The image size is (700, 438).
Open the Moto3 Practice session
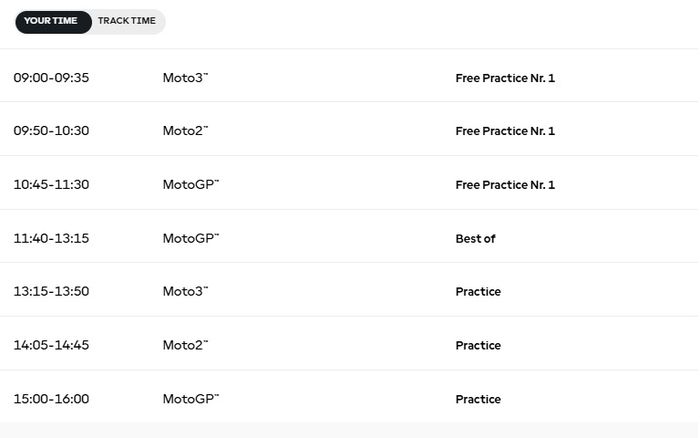point(478,292)
